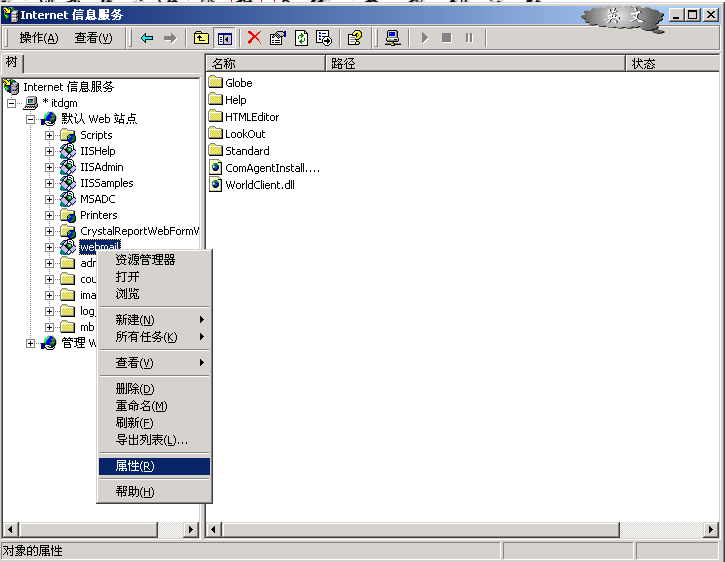Click the up one level folder icon

click(201, 38)
